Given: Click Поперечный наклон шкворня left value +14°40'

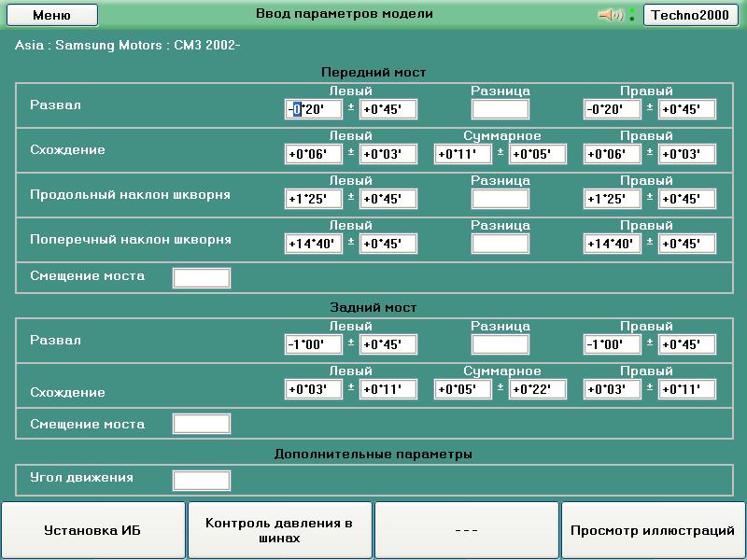Looking at the screenshot, I should pyautogui.click(x=314, y=244).
